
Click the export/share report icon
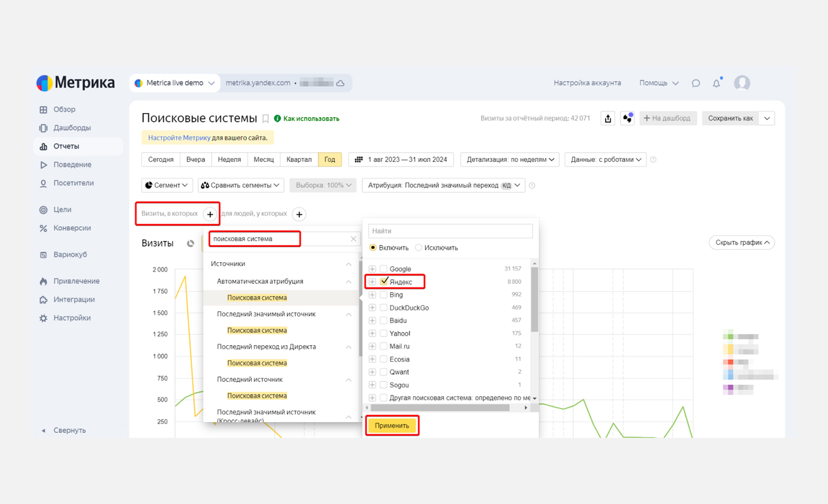click(608, 118)
